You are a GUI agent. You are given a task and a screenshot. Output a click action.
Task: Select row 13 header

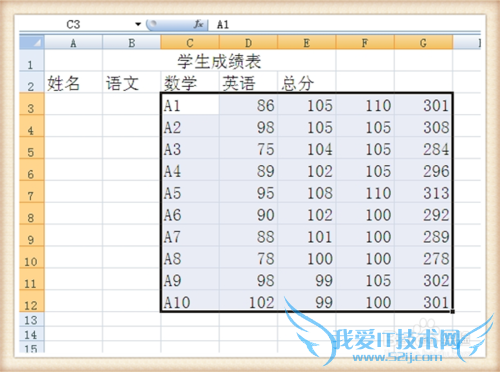[x=32, y=319]
